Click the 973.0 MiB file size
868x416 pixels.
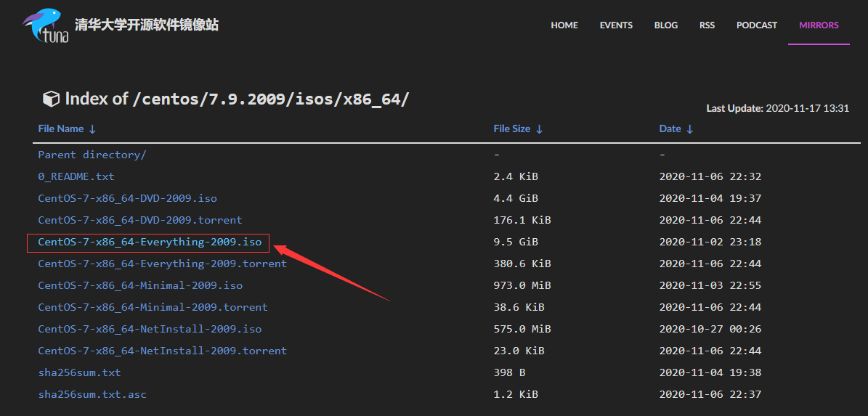pos(522,285)
